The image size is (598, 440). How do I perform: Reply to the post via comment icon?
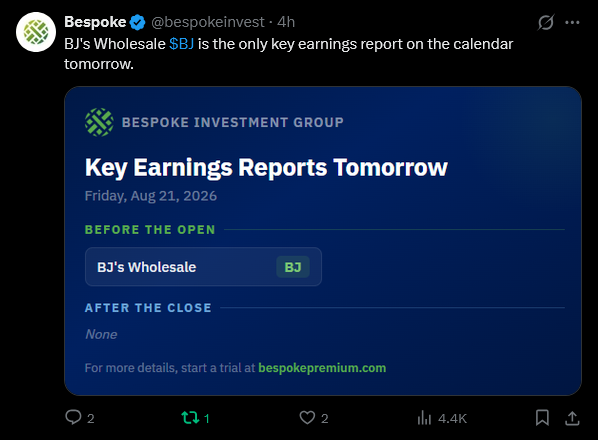coord(73,418)
